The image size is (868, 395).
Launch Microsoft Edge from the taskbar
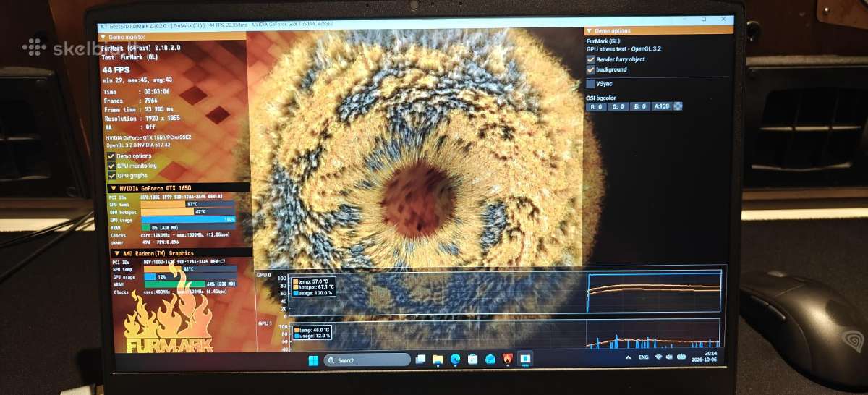(x=455, y=360)
